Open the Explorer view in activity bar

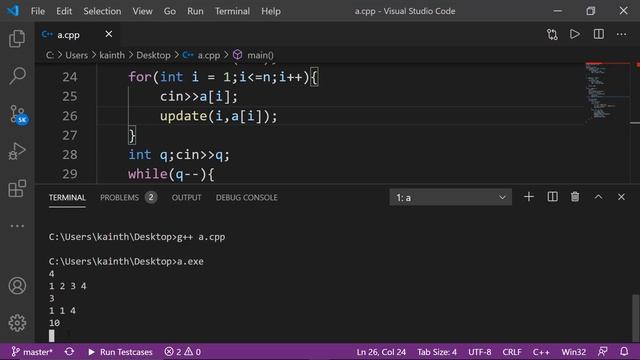coord(17,39)
